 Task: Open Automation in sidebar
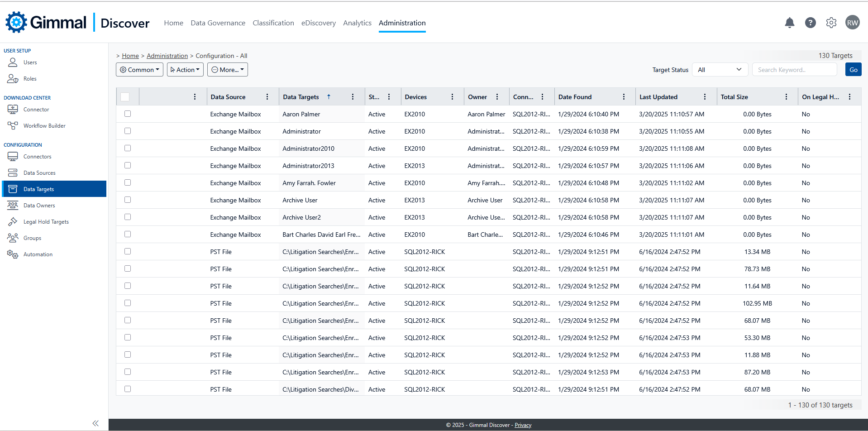coord(38,254)
